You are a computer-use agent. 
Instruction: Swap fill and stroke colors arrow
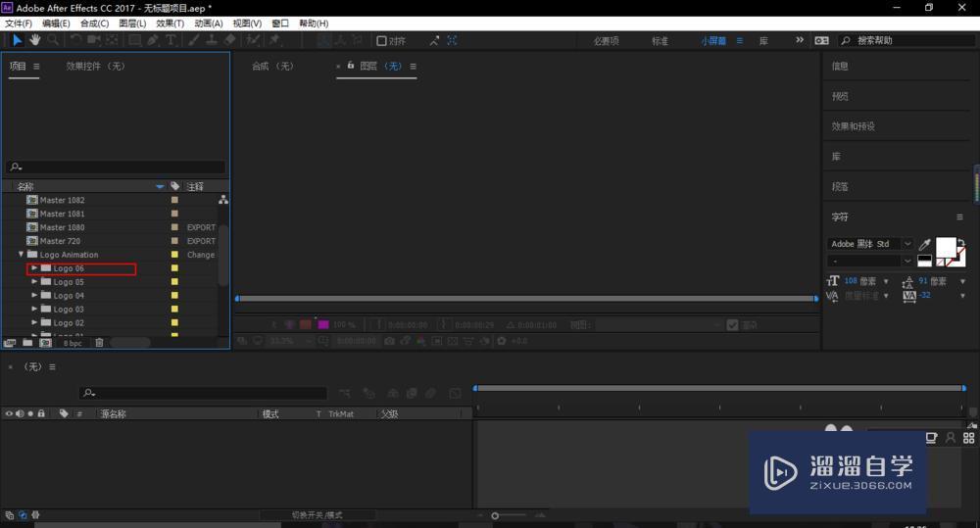961,242
